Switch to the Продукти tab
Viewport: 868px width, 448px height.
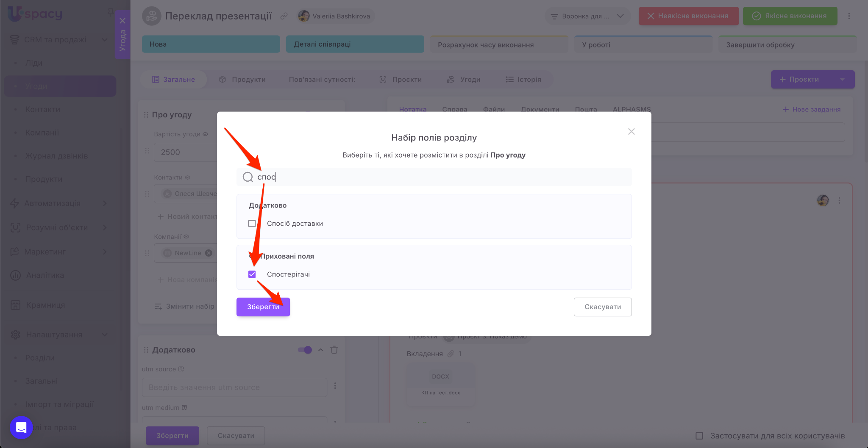pyautogui.click(x=242, y=80)
